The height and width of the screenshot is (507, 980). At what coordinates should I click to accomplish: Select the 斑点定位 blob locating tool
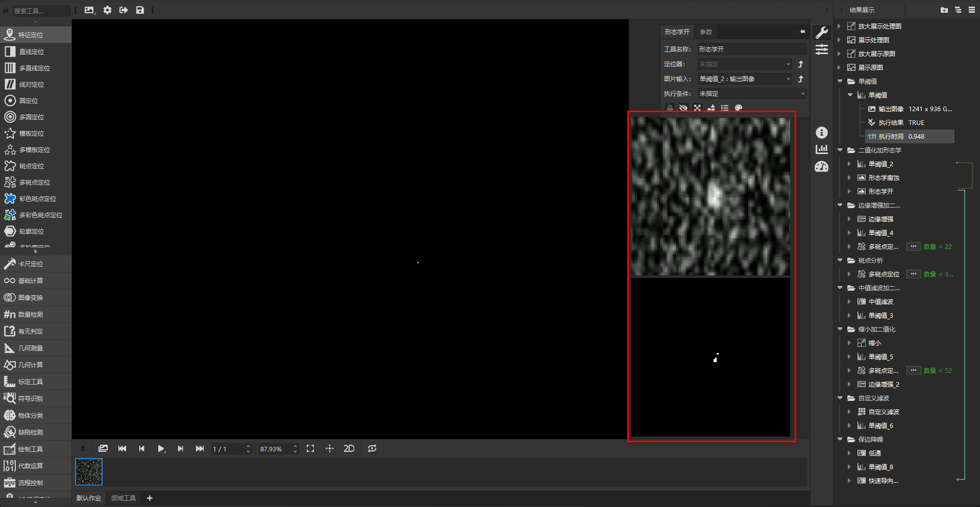[x=31, y=166]
